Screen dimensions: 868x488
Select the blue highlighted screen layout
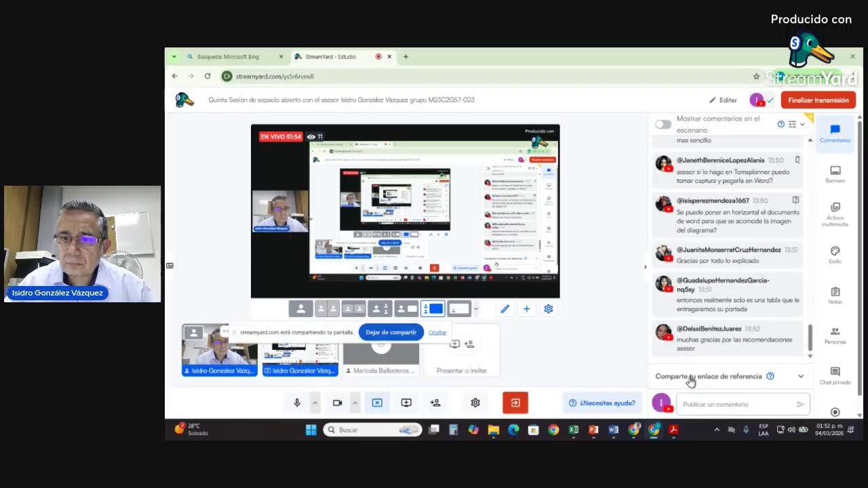[x=433, y=309]
